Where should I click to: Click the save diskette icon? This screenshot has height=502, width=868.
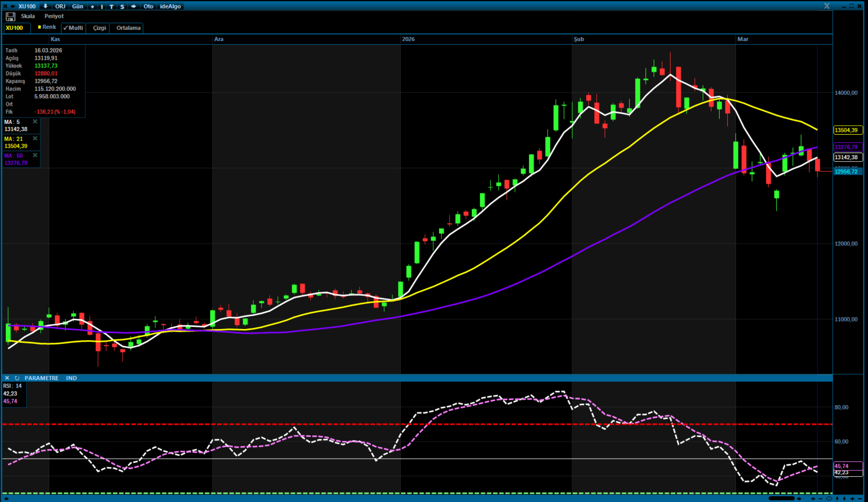(x=10, y=17)
